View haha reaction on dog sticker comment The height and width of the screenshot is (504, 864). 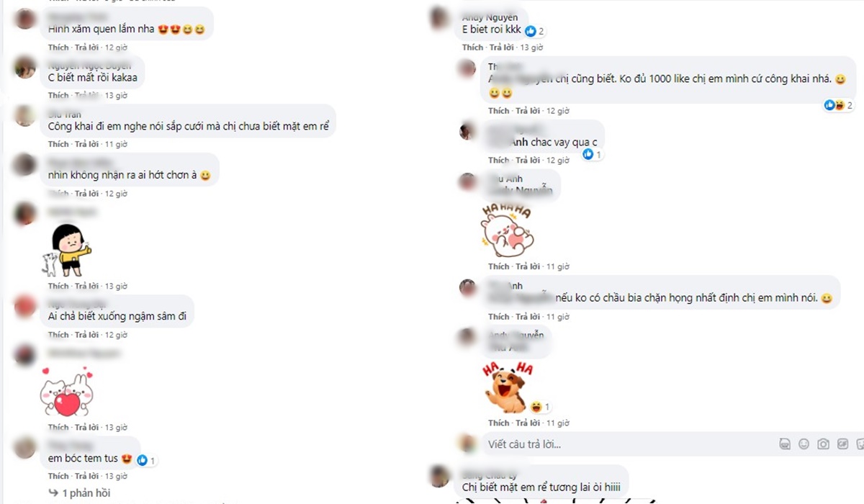(540, 407)
